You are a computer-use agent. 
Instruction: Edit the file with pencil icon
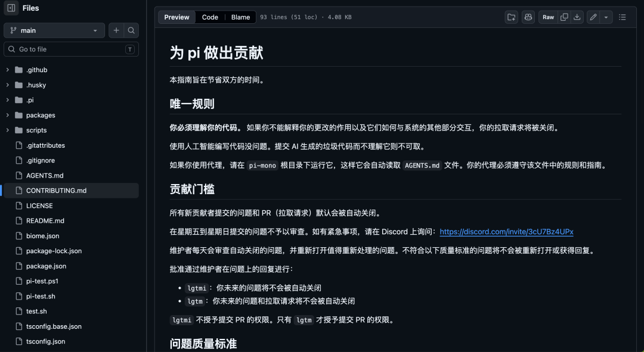tap(593, 17)
